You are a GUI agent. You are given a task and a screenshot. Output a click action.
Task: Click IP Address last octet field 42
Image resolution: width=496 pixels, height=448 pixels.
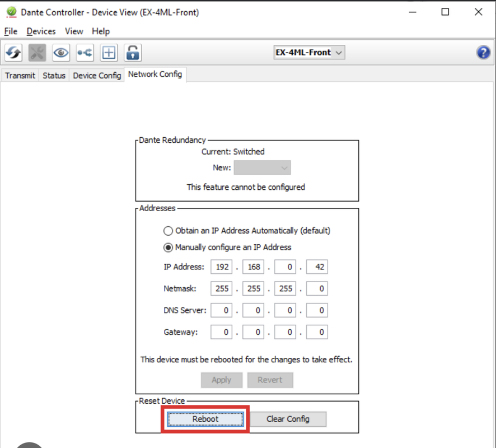click(x=317, y=267)
